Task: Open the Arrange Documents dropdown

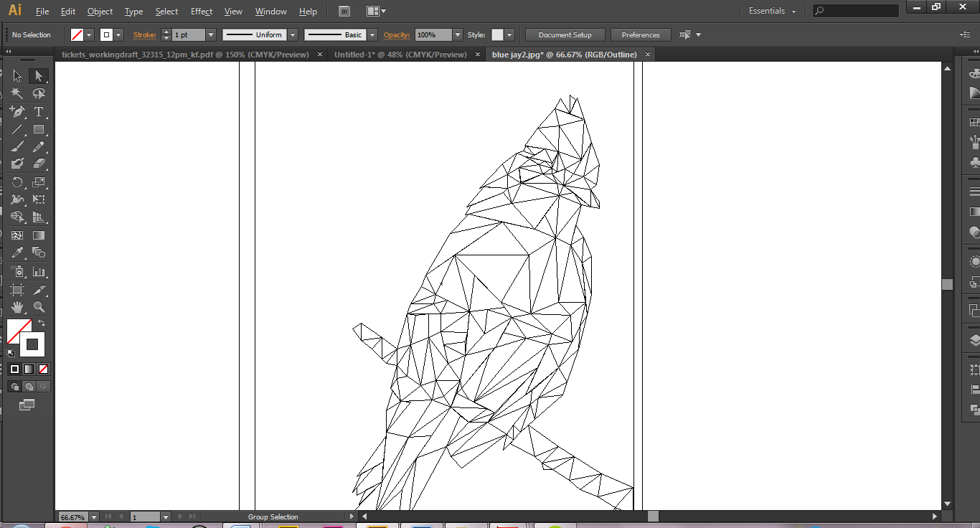Action: [376, 11]
